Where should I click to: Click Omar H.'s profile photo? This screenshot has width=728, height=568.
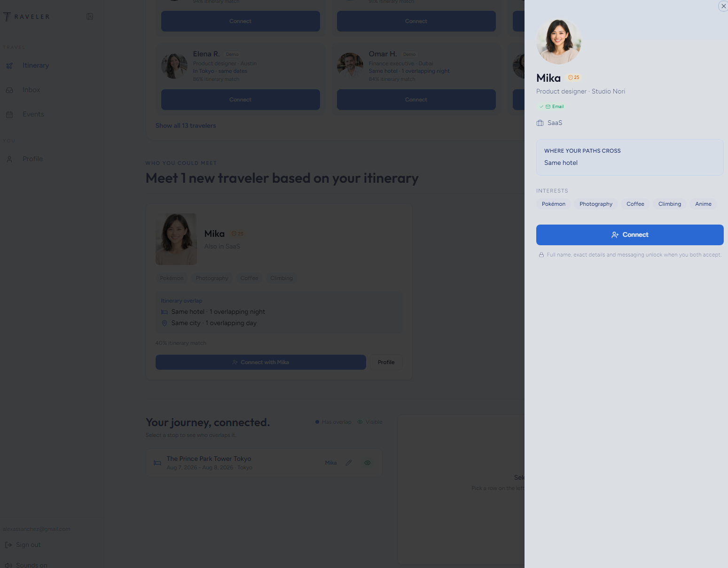tap(350, 66)
